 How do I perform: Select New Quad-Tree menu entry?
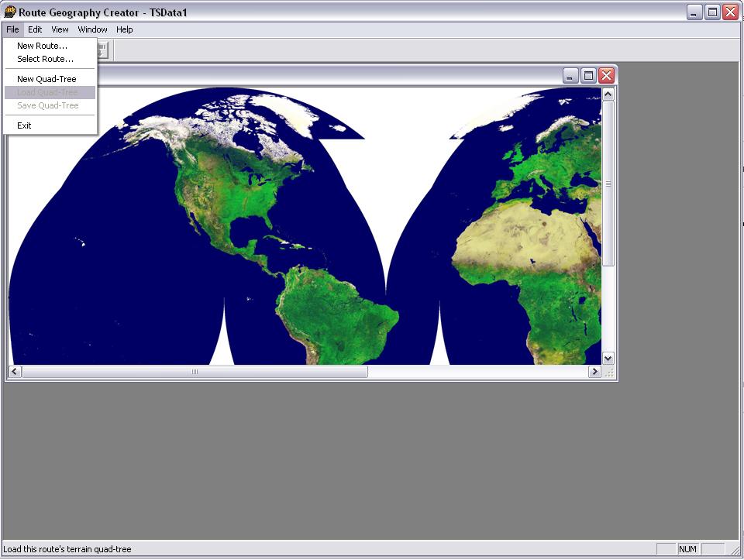click(46, 79)
